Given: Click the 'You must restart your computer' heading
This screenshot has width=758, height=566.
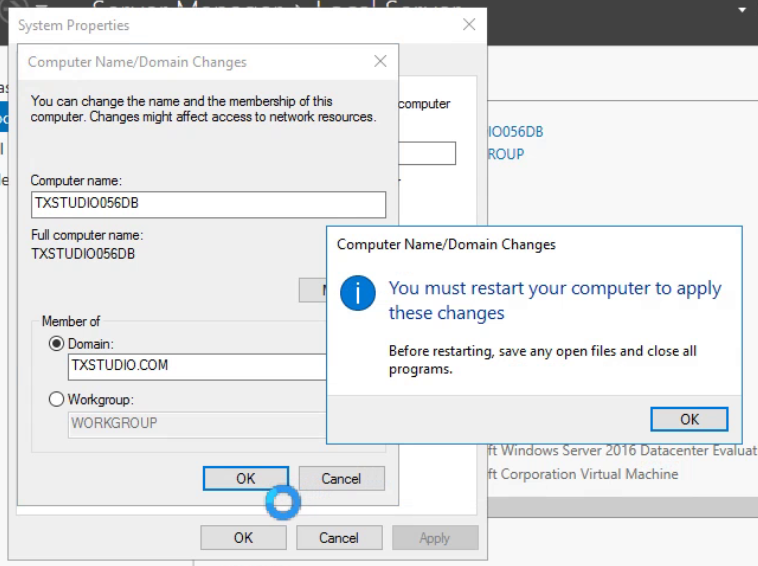Looking at the screenshot, I should pyautogui.click(x=555, y=300).
